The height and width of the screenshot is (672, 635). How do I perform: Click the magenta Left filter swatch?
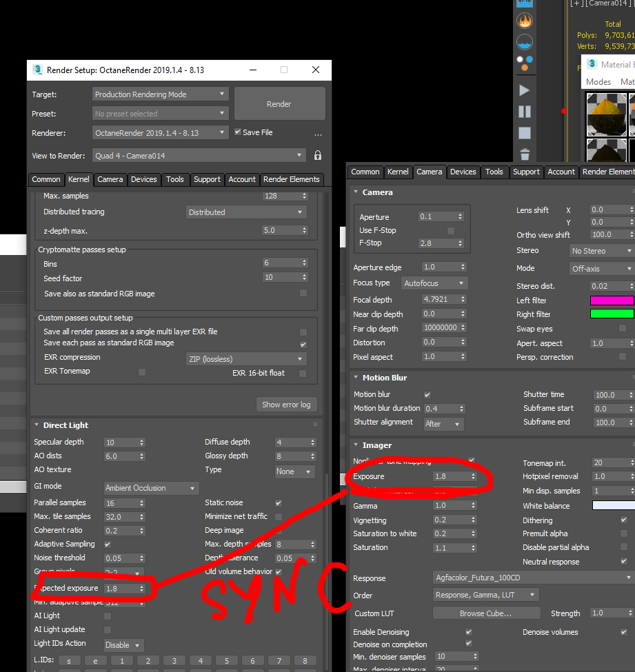(612, 301)
